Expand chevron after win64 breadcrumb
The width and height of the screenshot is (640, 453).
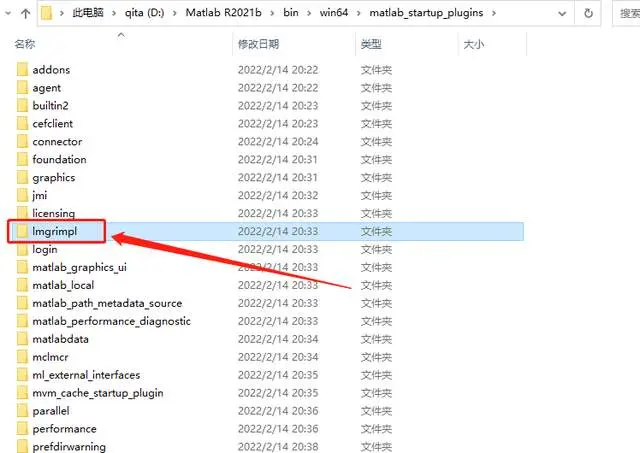point(359,13)
